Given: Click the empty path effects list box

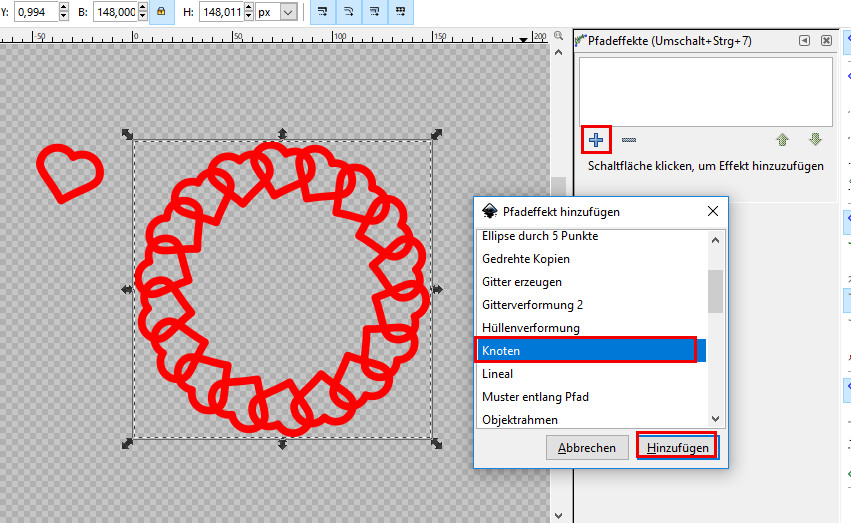Looking at the screenshot, I should [706, 92].
